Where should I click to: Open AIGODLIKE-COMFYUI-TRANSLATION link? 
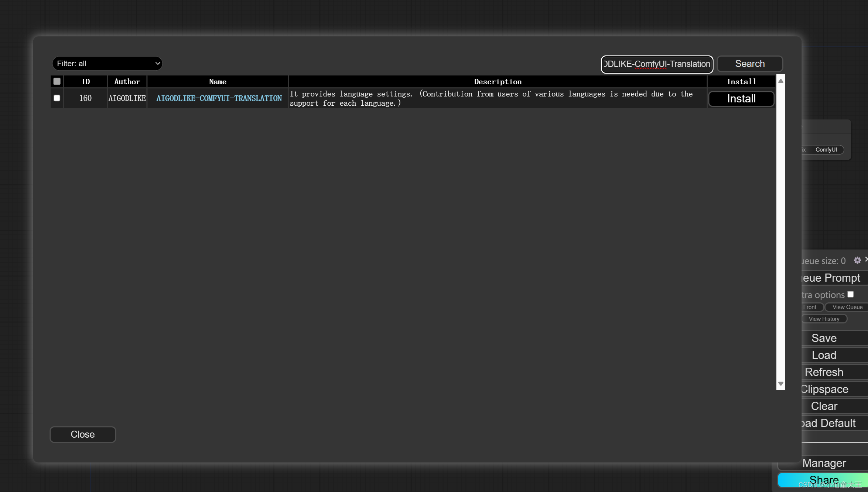[219, 98]
